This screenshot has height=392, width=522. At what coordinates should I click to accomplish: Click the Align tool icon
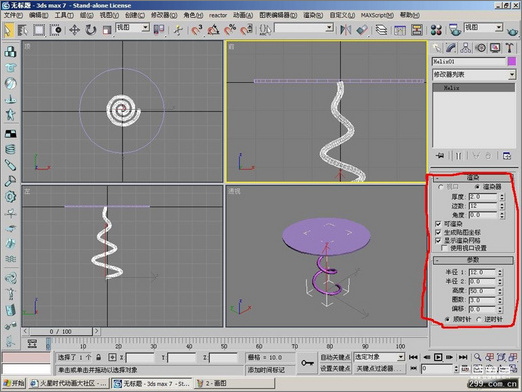(x=362, y=30)
